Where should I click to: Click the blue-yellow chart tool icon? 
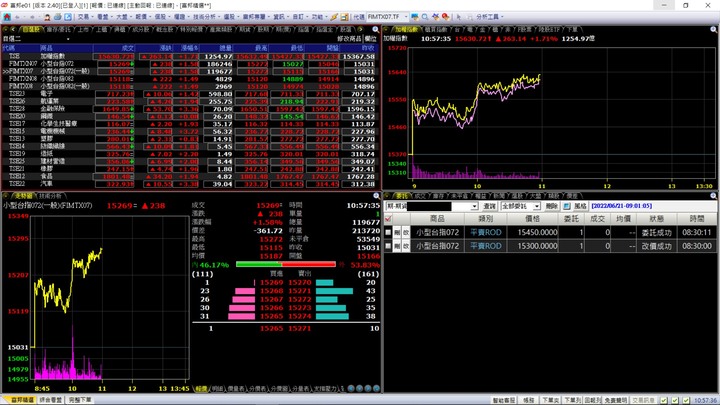click(x=435, y=17)
